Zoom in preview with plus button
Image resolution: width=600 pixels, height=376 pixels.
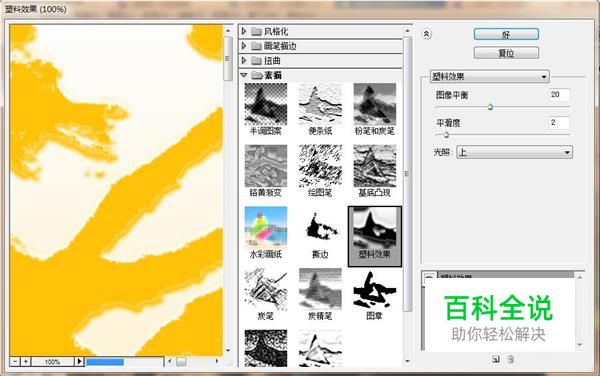pyautogui.click(x=26, y=361)
